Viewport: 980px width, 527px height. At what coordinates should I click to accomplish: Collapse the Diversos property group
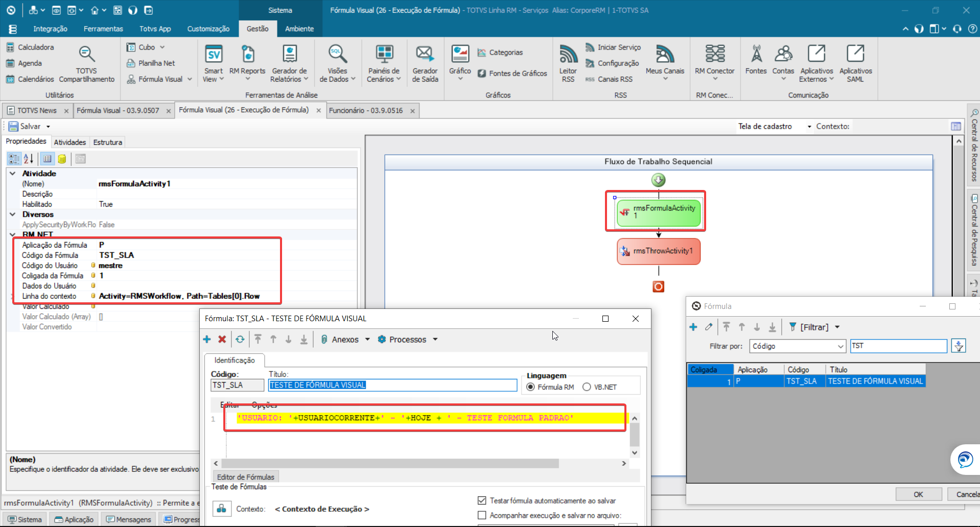pyautogui.click(x=13, y=214)
